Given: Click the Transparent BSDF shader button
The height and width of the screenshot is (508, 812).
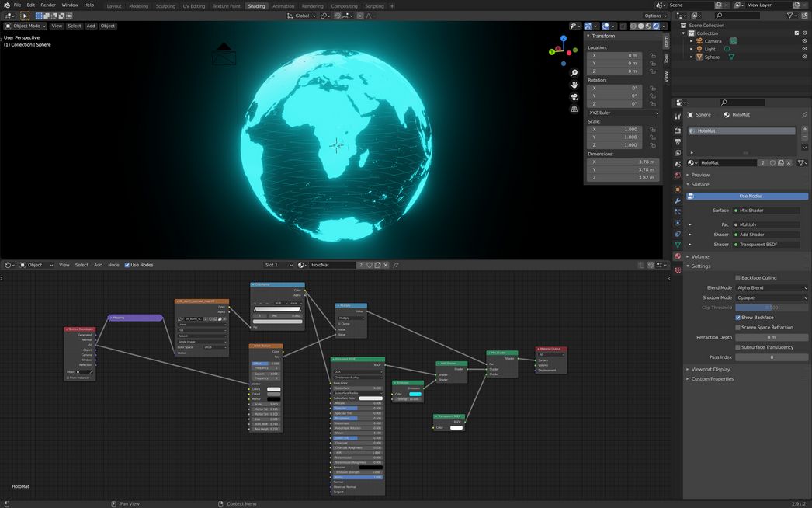Looking at the screenshot, I should pyautogui.click(x=766, y=244).
